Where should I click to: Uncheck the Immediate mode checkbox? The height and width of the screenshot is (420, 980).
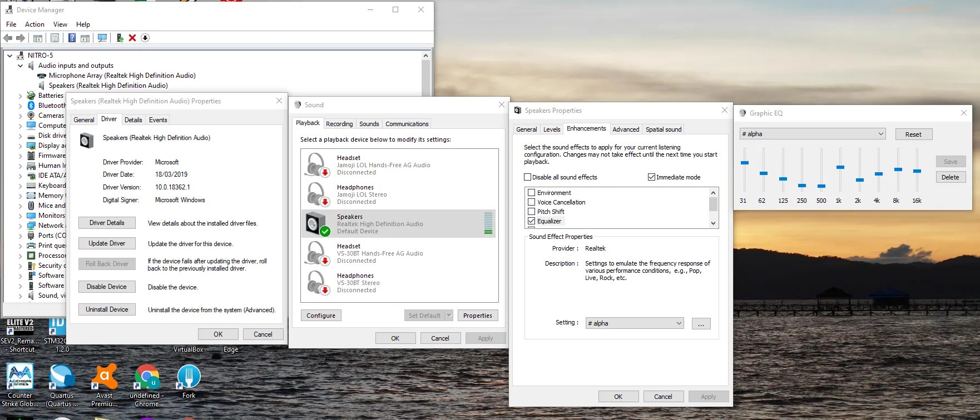[651, 177]
